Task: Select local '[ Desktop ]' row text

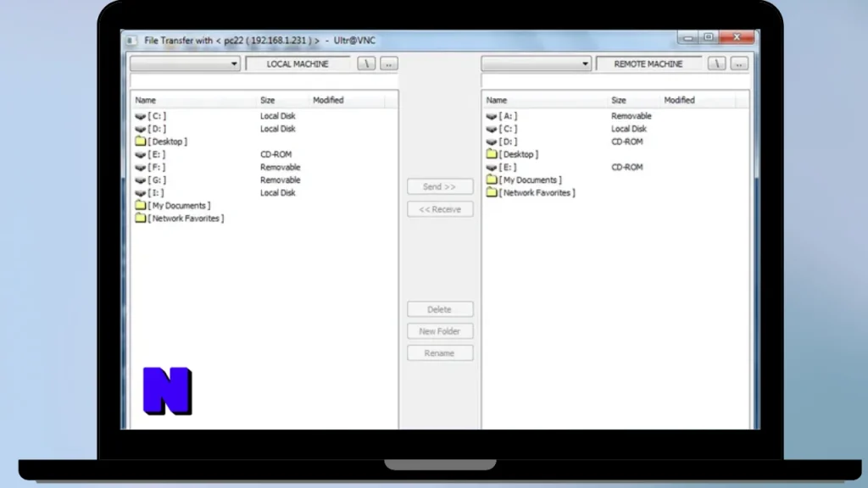Action: [168, 141]
